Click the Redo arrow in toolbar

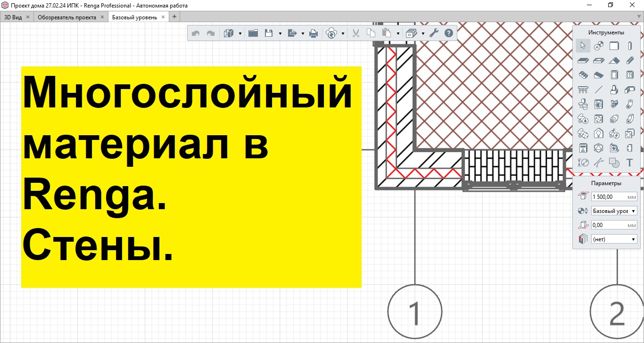pyautogui.click(x=211, y=33)
